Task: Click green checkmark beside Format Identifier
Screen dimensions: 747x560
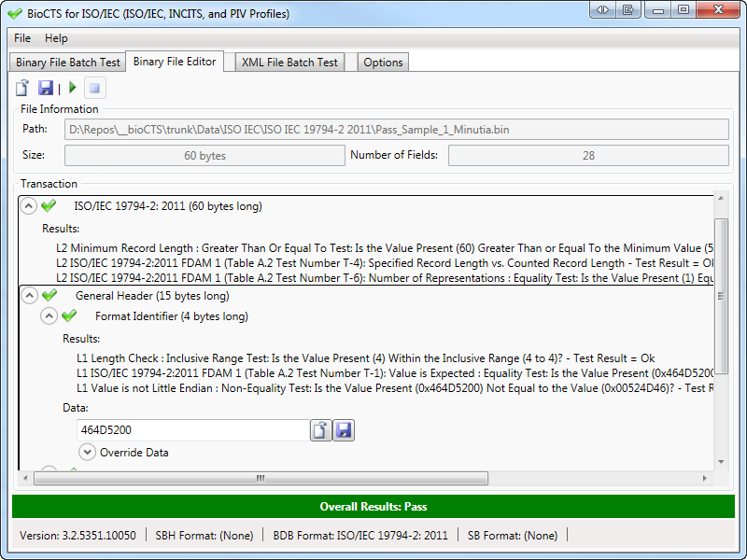Action: pos(69,316)
